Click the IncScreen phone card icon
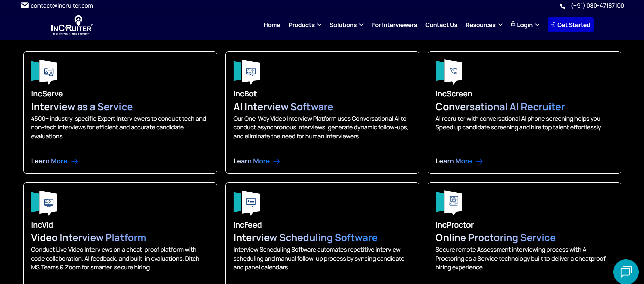Viewport: 644px width, 284px height. tap(449, 72)
